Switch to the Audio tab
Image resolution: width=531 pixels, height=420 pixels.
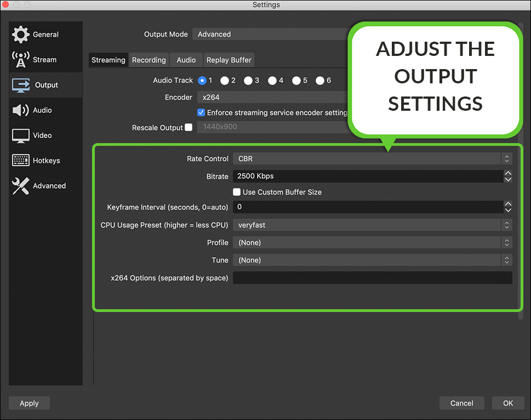pyautogui.click(x=186, y=60)
